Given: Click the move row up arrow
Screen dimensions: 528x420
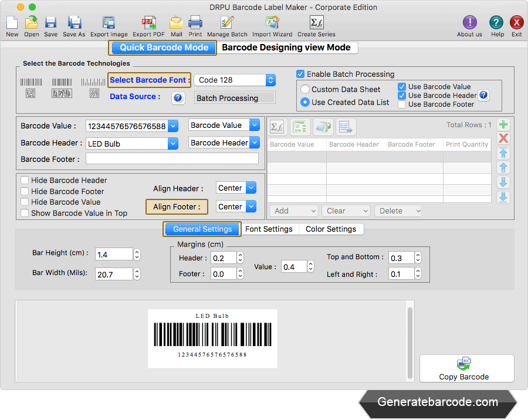Looking at the screenshot, I should click(503, 168).
